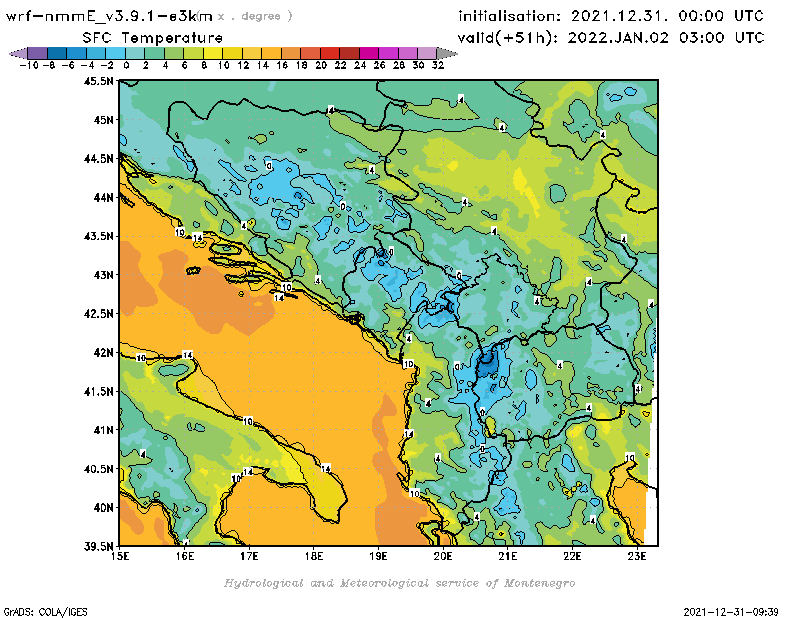Screen dimensions: 800x618
Task: Select the green 4 to 6 legend swatch
Action: [x=174, y=53]
